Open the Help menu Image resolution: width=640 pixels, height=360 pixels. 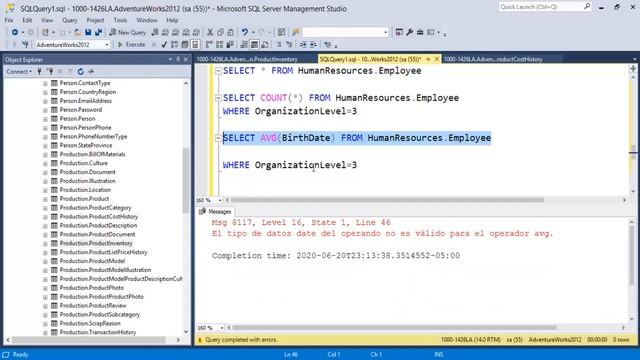point(172,20)
